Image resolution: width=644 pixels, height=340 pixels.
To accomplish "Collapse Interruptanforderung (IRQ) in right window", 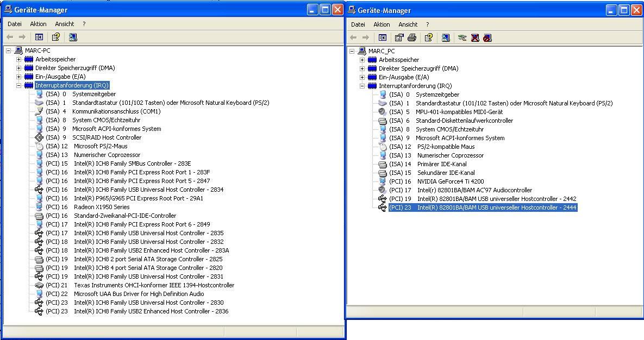I will click(362, 86).
